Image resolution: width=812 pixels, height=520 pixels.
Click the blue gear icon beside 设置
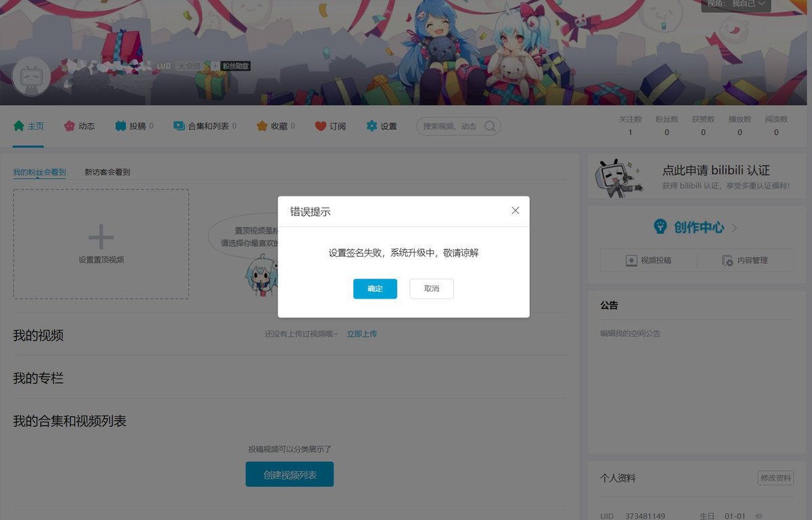pyautogui.click(x=371, y=126)
